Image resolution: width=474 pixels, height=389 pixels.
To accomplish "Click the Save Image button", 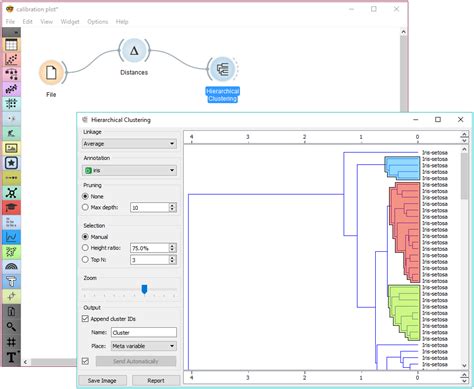I will click(102, 380).
